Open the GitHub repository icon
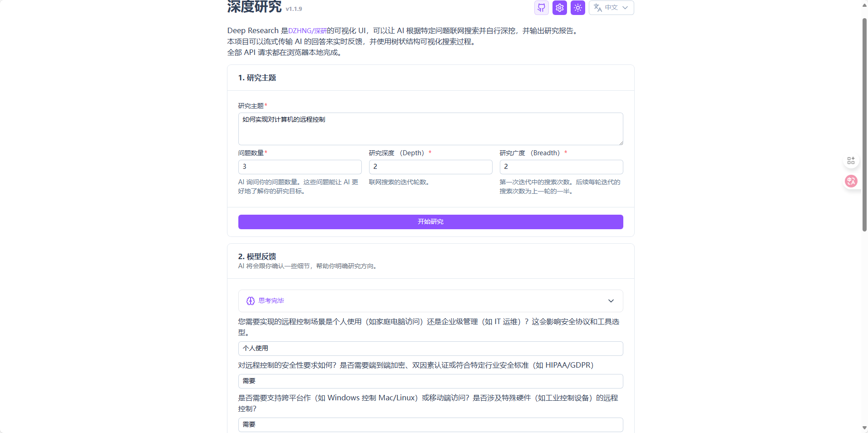Image resolution: width=868 pixels, height=433 pixels. point(541,8)
